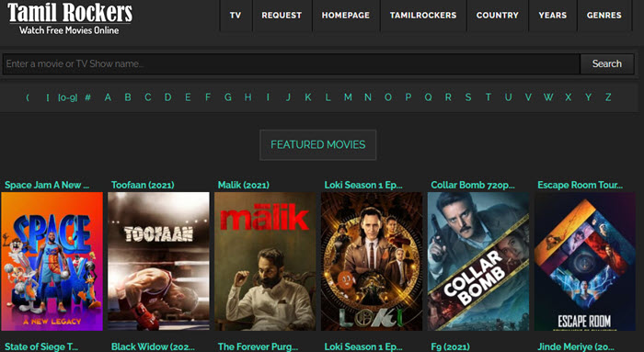Image resolution: width=644 pixels, height=352 pixels.
Task: Filter movies by letter M
Action: [348, 97]
